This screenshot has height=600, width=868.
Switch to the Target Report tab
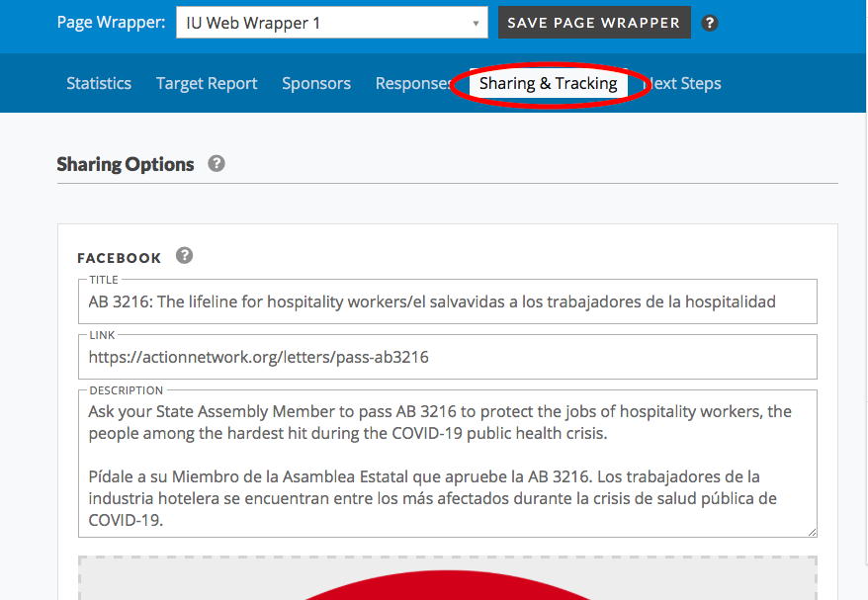pos(207,84)
